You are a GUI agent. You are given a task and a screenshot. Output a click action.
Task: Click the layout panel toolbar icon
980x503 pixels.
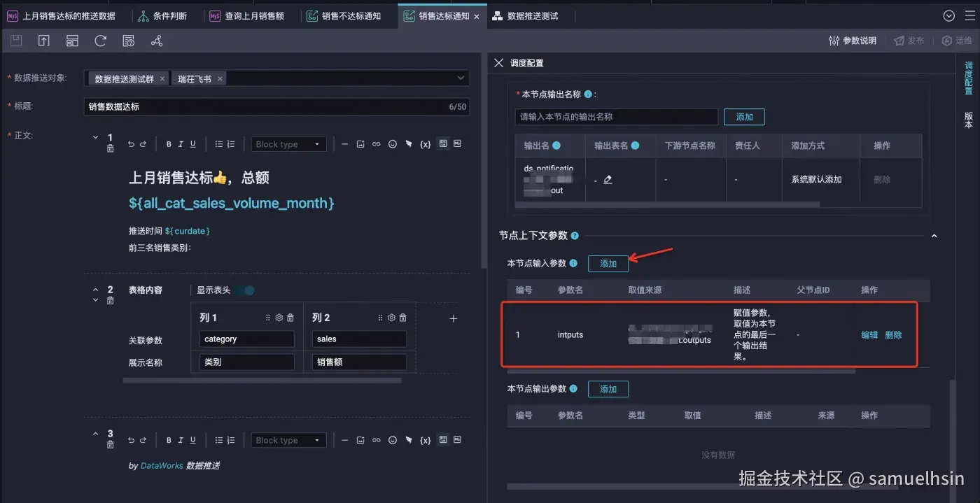72,41
